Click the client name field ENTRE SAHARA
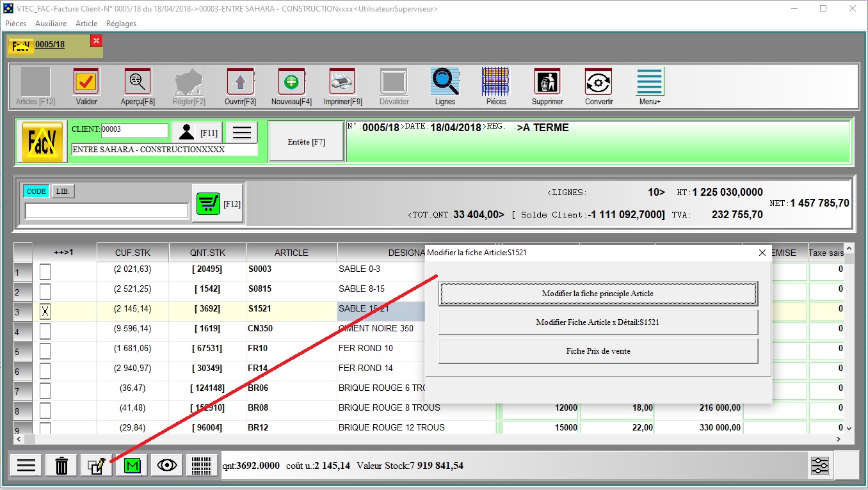Viewport: 868px width, 490px height. 165,150
